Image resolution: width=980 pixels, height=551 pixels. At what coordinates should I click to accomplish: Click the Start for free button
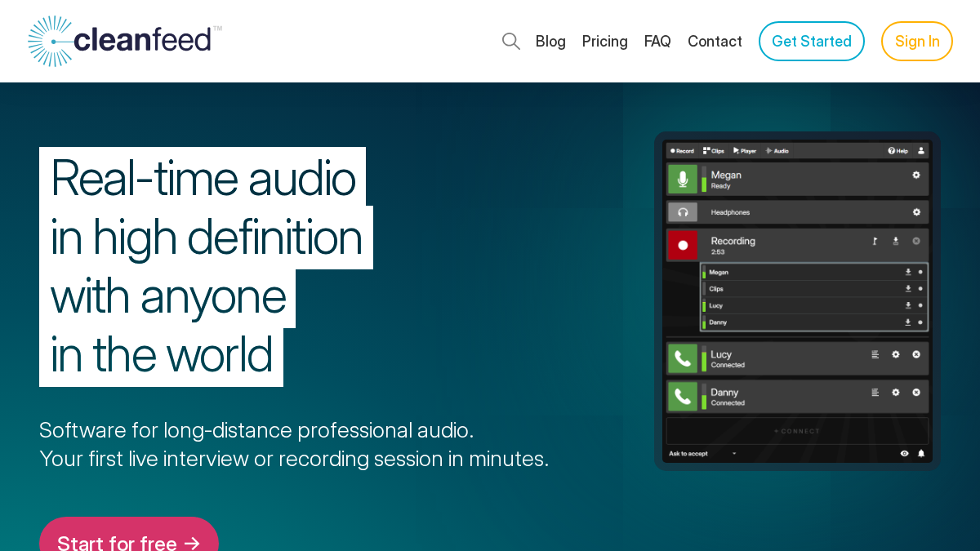pos(129,535)
